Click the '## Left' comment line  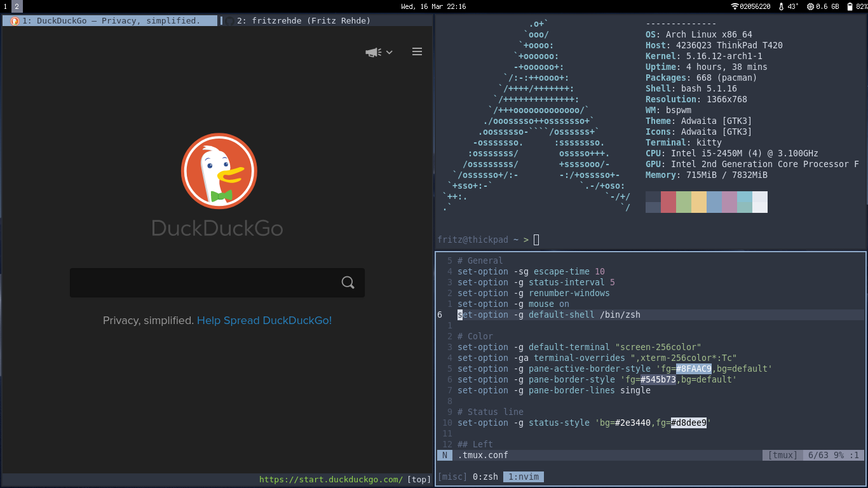[475, 444]
